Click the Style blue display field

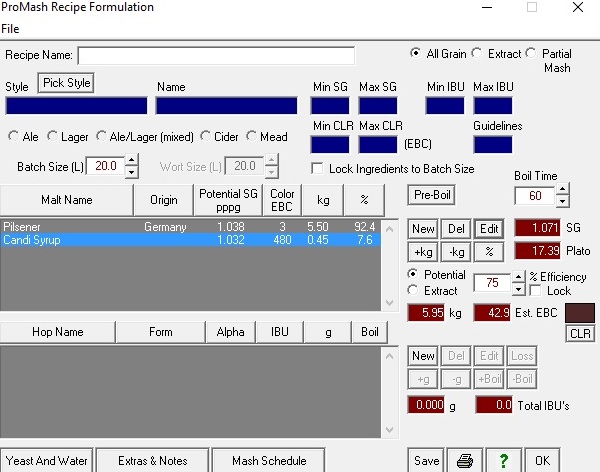pos(76,106)
